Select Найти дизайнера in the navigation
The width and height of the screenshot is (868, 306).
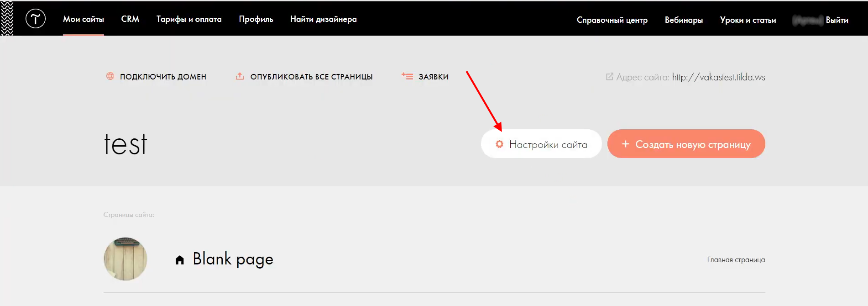[324, 19]
